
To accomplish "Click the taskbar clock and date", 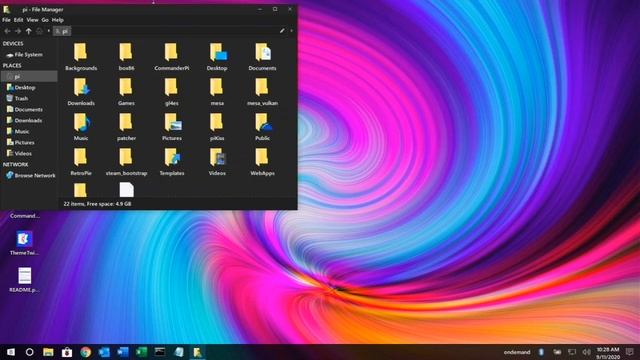I will point(608,353).
